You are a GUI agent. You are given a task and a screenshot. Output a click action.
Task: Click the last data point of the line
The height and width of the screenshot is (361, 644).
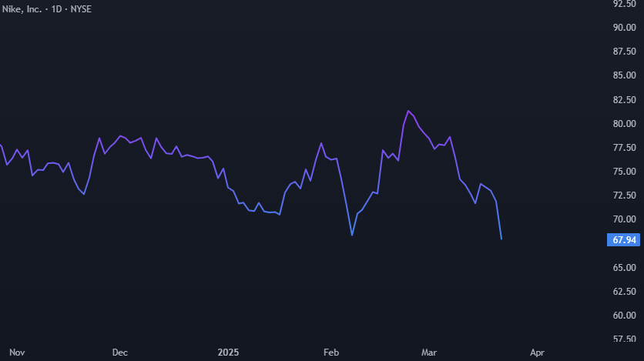point(501,239)
